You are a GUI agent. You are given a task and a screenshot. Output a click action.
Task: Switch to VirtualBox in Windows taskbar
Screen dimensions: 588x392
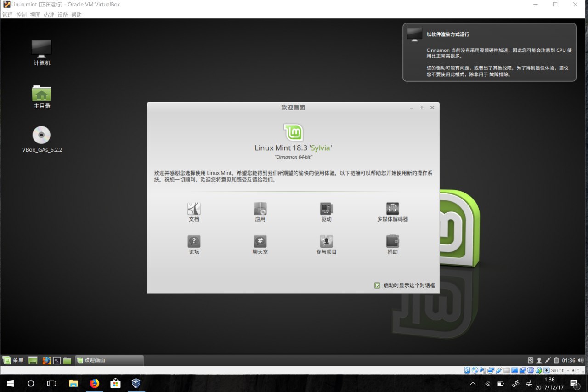tap(136, 383)
